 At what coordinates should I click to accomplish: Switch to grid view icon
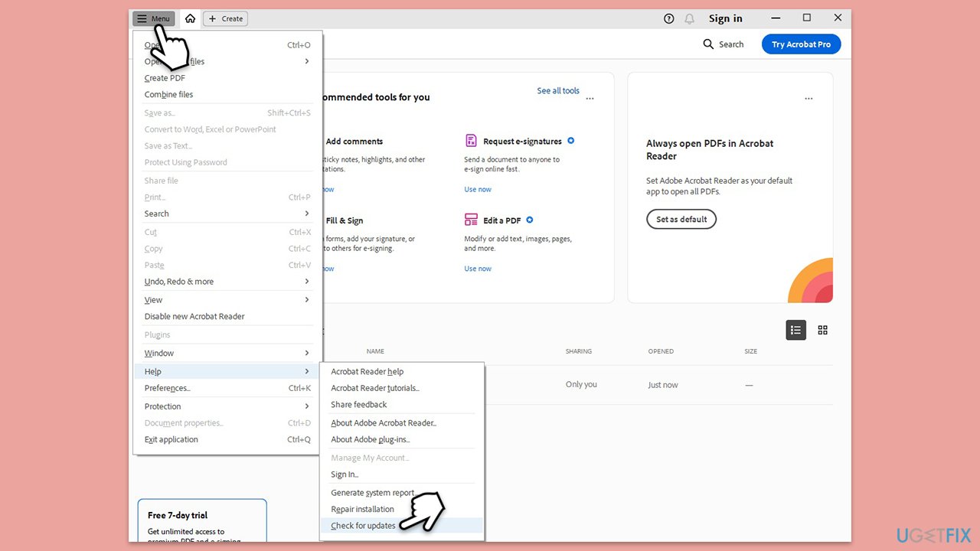pyautogui.click(x=823, y=330)
